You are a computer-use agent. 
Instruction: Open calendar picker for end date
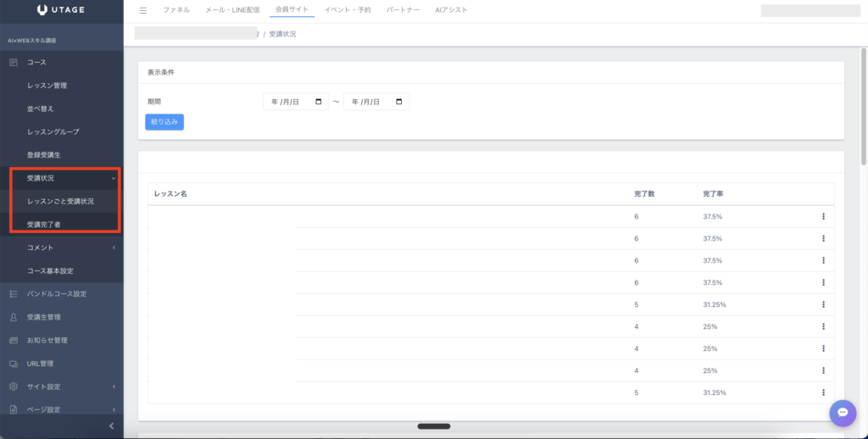pos(399,102)
